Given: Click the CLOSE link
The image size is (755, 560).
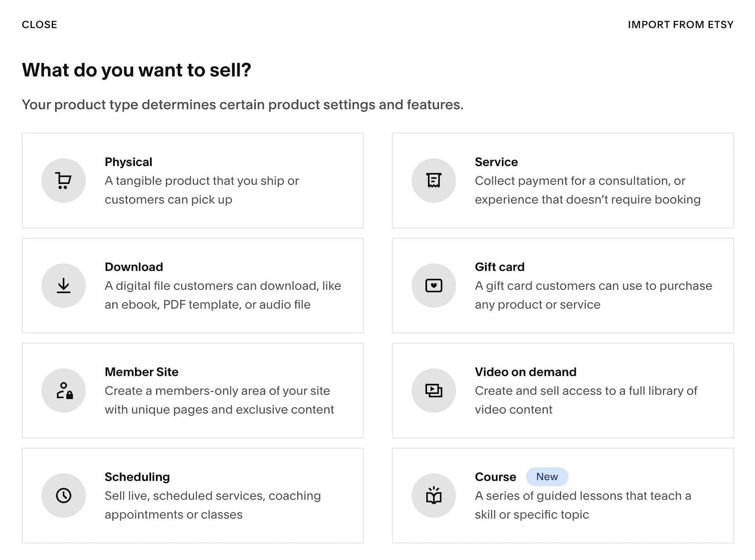Looking at the screenshot, I should click(39, 24).
